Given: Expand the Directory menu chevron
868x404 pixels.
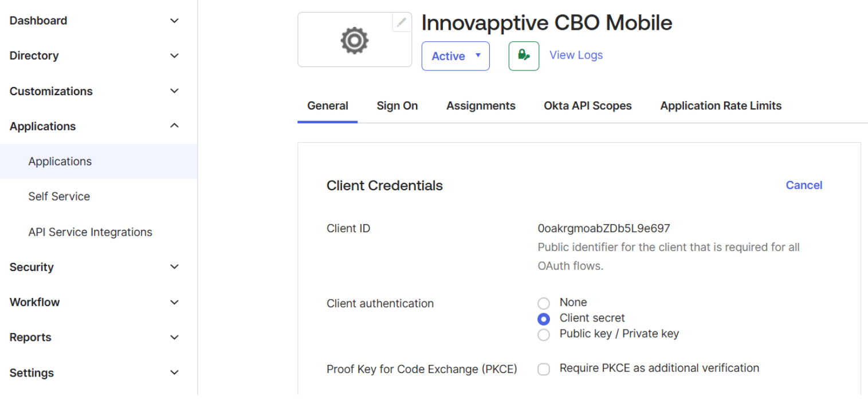Looking at the screenshot, I should tap(175, 56).
